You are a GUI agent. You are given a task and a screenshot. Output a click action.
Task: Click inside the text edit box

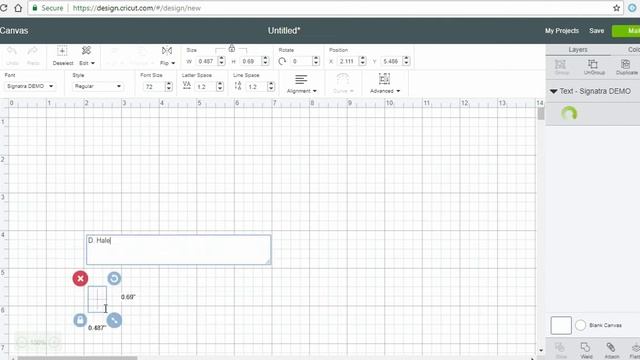coord(178,250)
